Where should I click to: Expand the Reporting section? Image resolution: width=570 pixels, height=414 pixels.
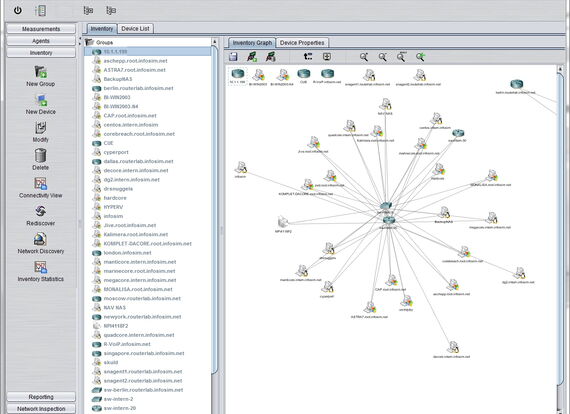41,397
